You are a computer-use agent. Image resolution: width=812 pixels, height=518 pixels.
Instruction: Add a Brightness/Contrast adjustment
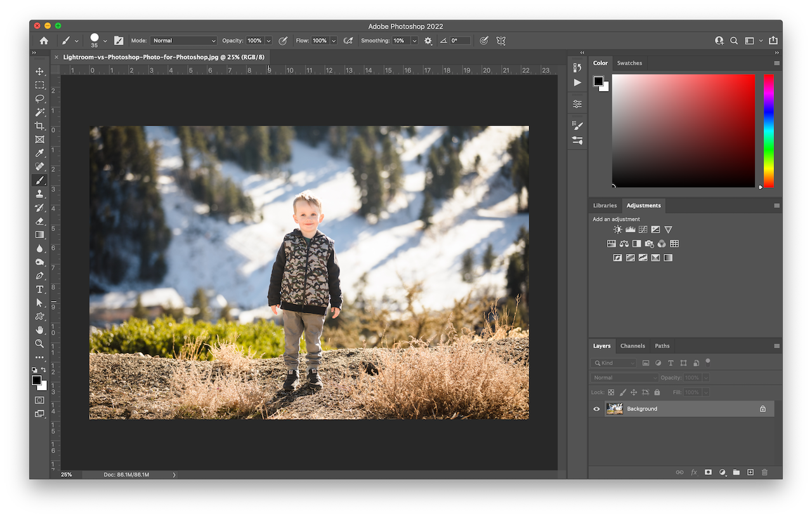tap(618, 229)
